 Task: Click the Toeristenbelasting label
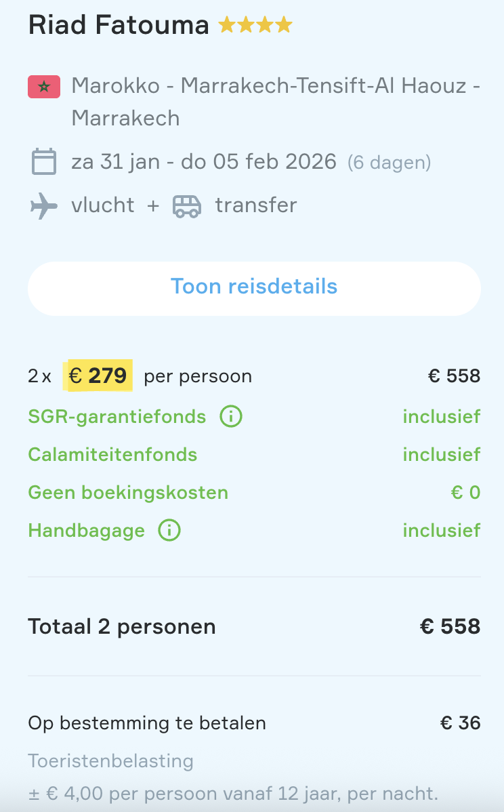point(110,761)
